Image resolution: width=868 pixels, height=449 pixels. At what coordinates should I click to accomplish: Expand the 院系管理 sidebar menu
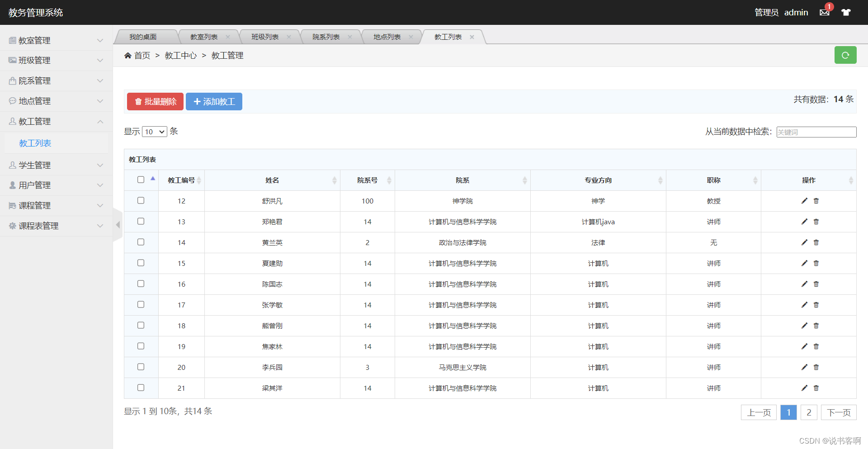click(x=56, y=80)
